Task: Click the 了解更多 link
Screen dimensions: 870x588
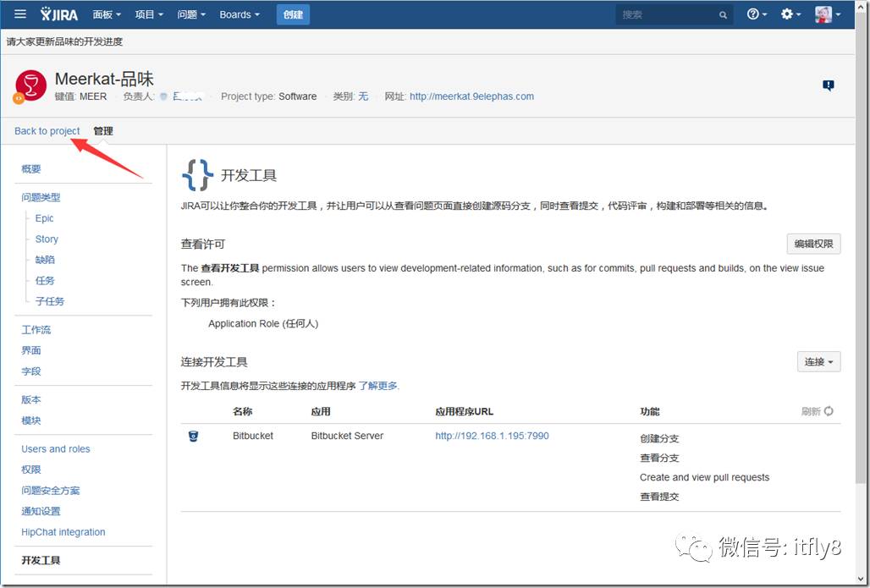Action: pyautogui.click(x=377, y=386)
